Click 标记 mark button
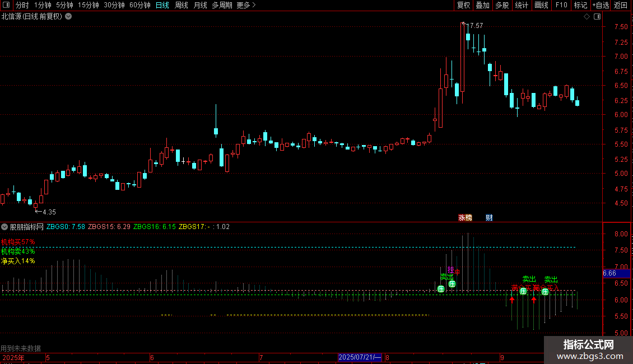The width and height of the screenshot is (633, 364). 580,5
